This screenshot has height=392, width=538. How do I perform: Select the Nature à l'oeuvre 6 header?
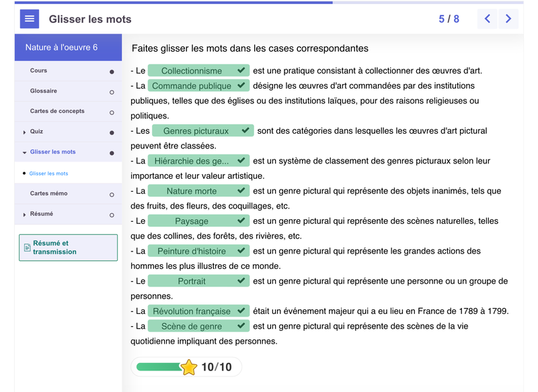[61, 48]
